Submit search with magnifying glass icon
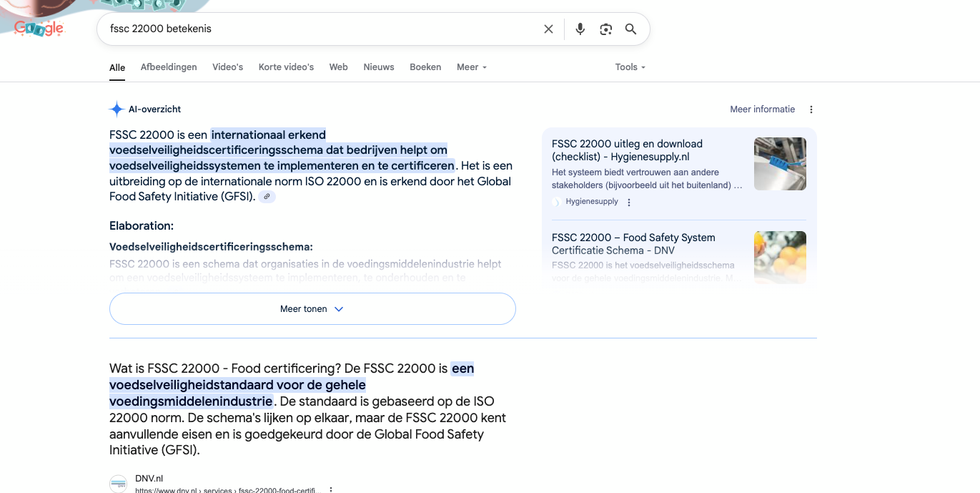The height and width of the screenshot is (493, 980). coord(630,29)
